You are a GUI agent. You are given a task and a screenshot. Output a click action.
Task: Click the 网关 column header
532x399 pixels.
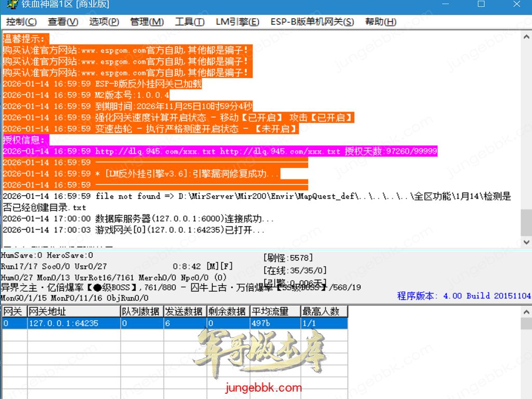click(14, 312)
